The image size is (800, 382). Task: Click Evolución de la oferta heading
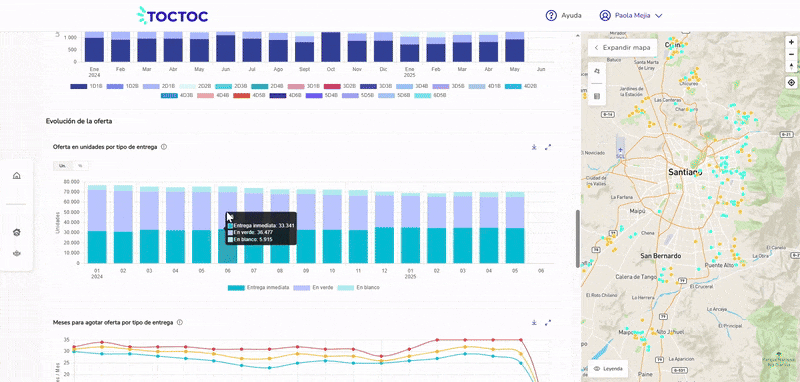point(79,121)
